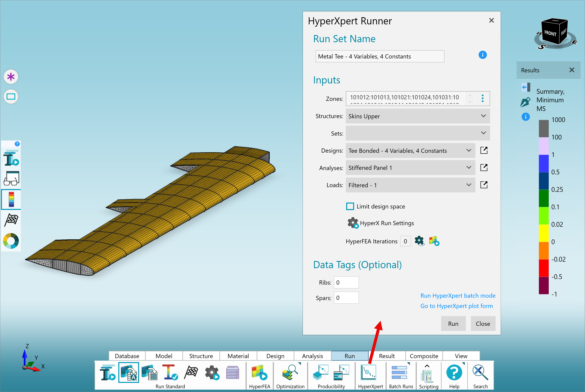This screenshot has width=585, height=392.
Task: Close the HyperXpert Runner dialog with X
Action: [491, 20]
